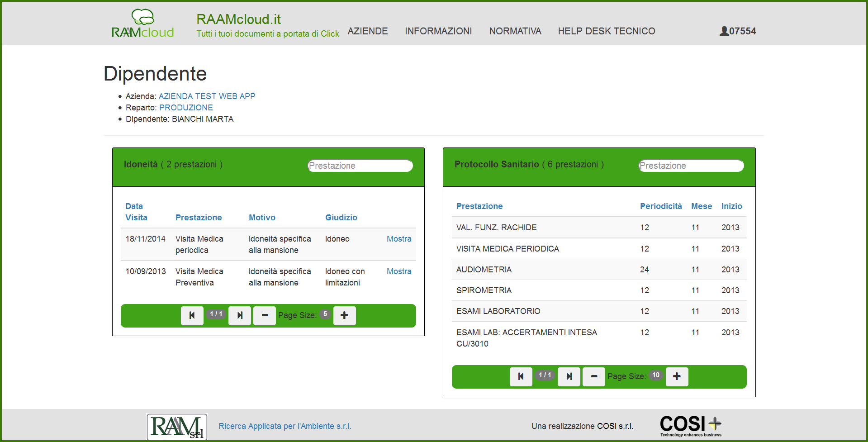Select the ESAMI LABORATORIO row
Screen dimensions: 868x442
pos(599,311)
